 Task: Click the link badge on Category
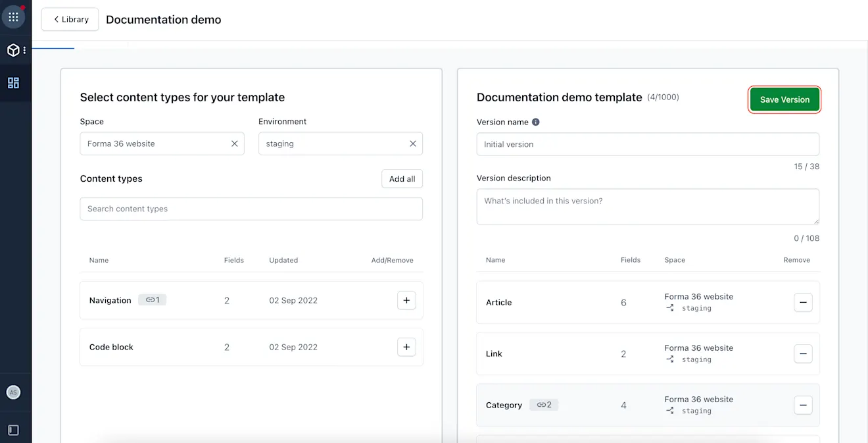pyautogui.click(x=544, y=405)
